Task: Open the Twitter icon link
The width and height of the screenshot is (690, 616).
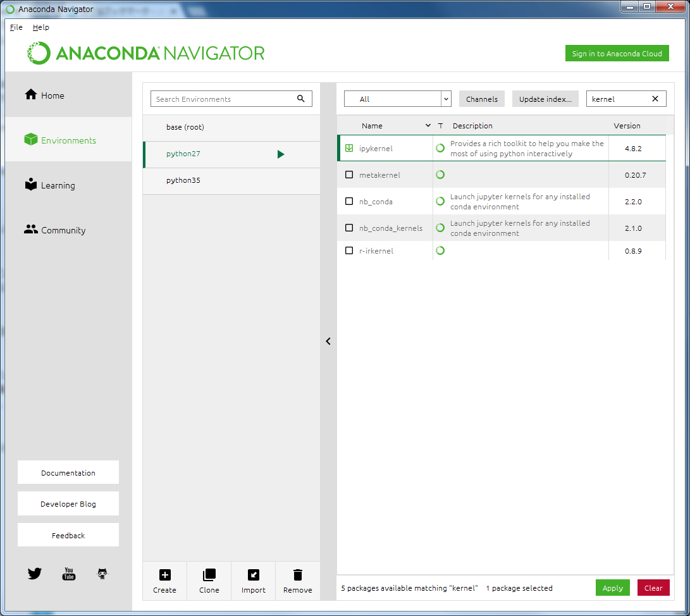Action: pyautogui.click(x=34, y=574)
